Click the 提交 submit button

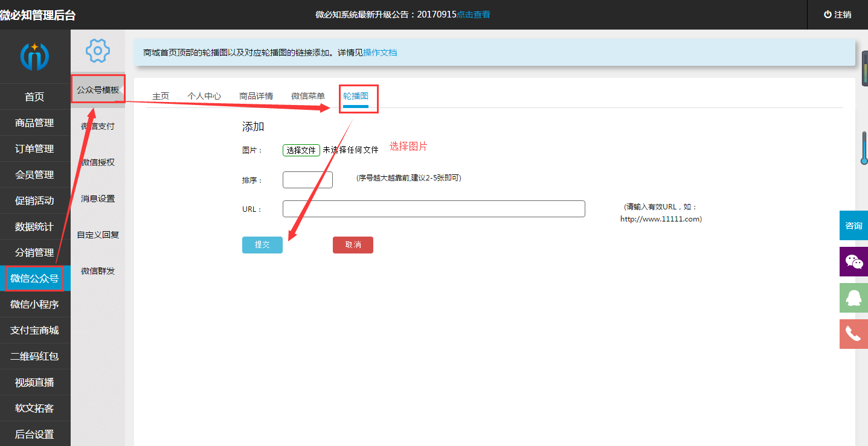(x=262, y=244)
